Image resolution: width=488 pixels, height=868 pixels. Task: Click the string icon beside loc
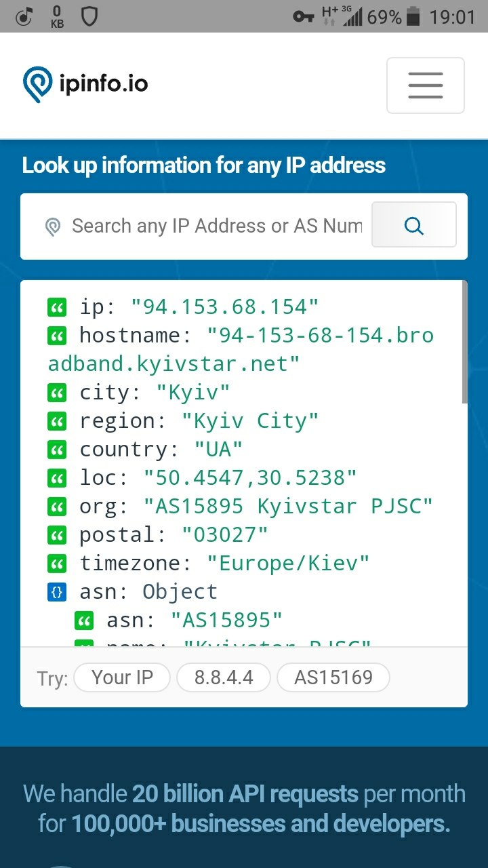(x=58, y=479)
